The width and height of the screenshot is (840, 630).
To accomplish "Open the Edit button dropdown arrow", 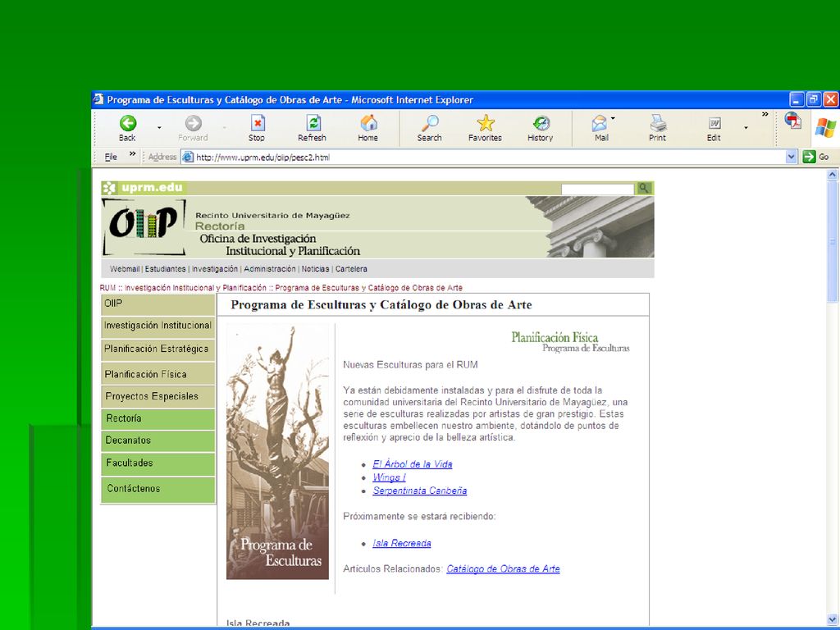I will point(746,128).
